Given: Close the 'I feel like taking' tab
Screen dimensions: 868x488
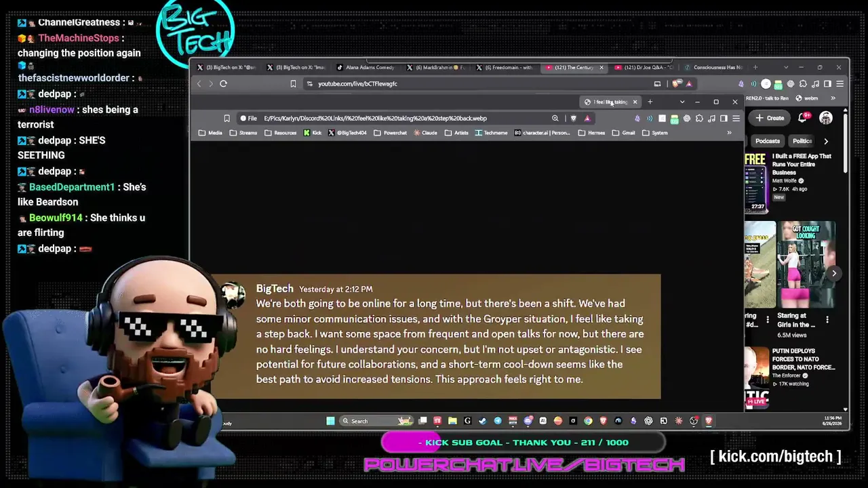Looking at the screenshot, I should [635, 102].
